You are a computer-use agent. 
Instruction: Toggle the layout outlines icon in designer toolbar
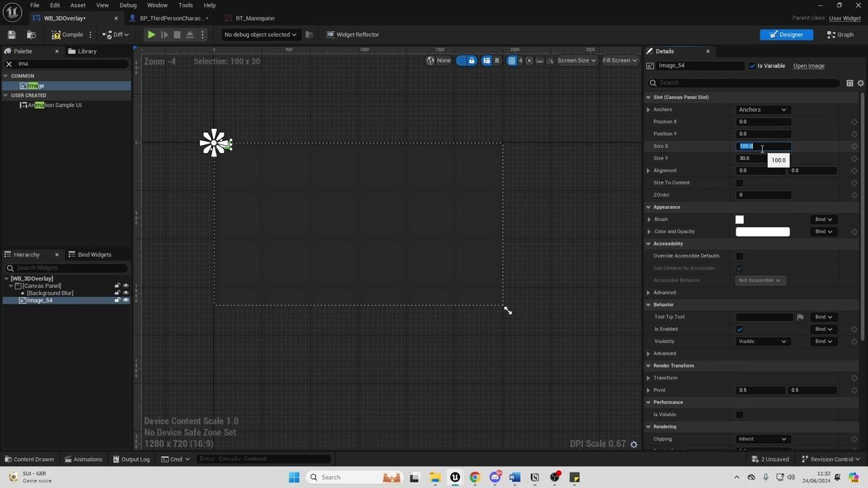(487, 60)
